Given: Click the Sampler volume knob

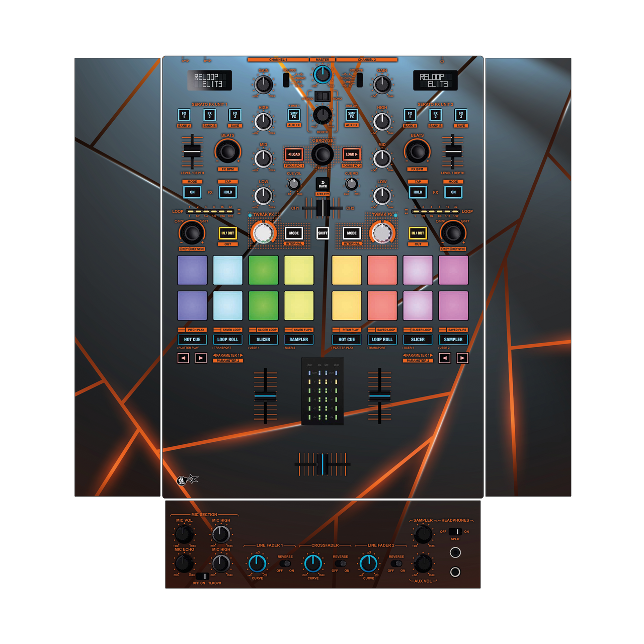Looking at the screenshot, I should tap(423, 534).
